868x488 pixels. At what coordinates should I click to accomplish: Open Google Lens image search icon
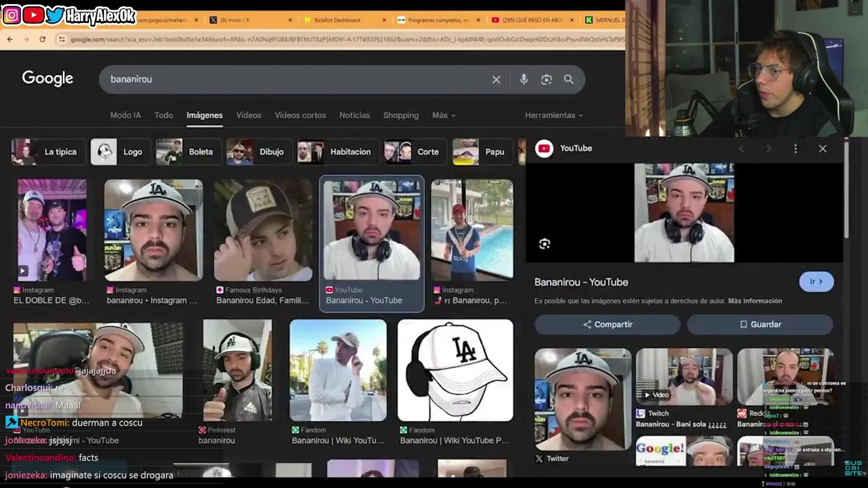547,79
